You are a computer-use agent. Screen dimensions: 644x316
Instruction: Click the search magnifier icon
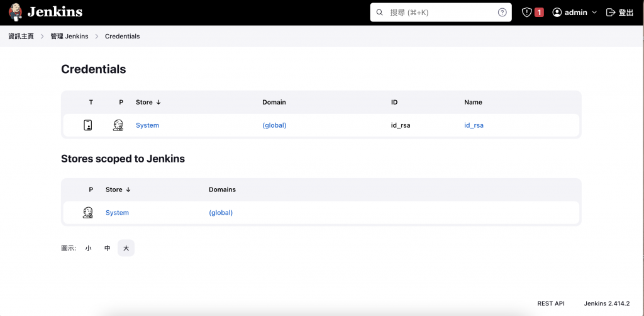pyautogui.click(x=379, y=13)
